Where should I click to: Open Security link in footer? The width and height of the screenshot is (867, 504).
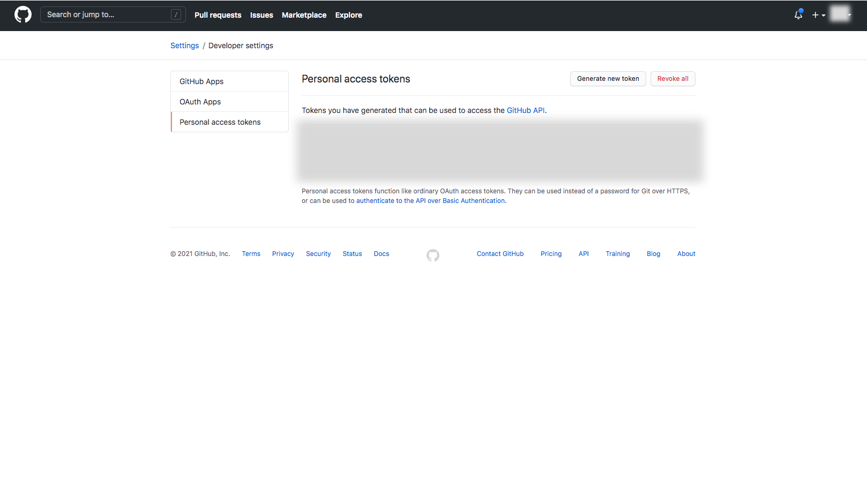318,254
